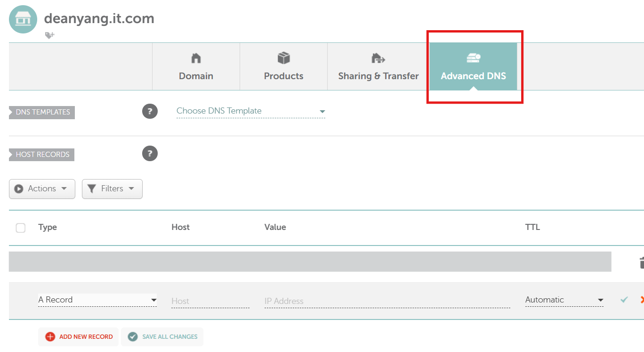Open the Choose DNS Template dropdown
This screenshot has width=644, height=352.
pyautogui.click(x=250, y=111)
